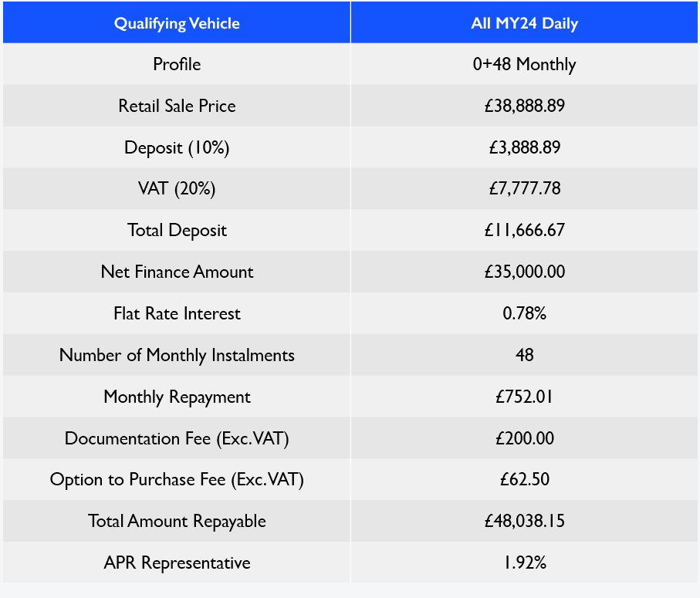Click the Documentation Fee (Exc. VAT) label

click(x=177, y=438)
